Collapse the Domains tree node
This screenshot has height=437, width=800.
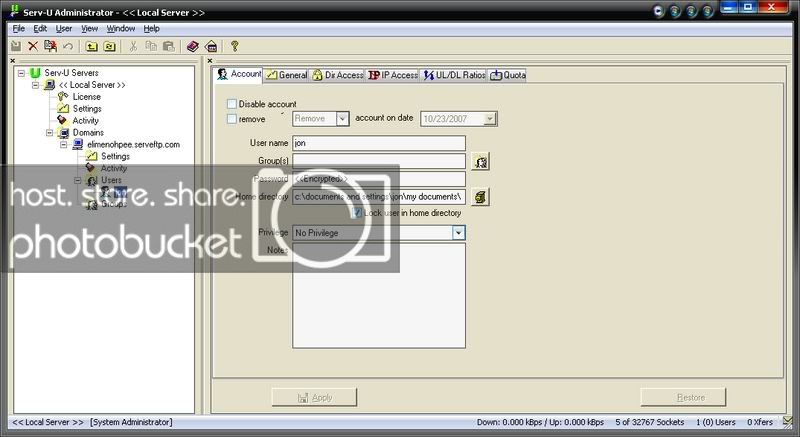click(x=49, y=133)
